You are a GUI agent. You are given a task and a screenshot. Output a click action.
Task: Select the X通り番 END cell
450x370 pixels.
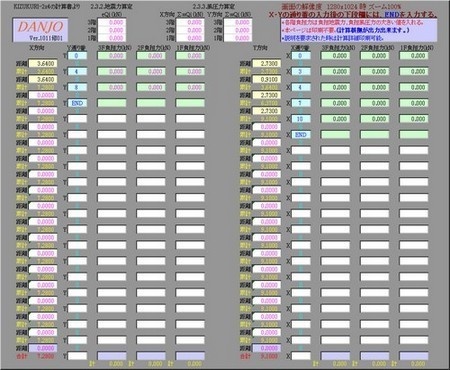(301, 135)
